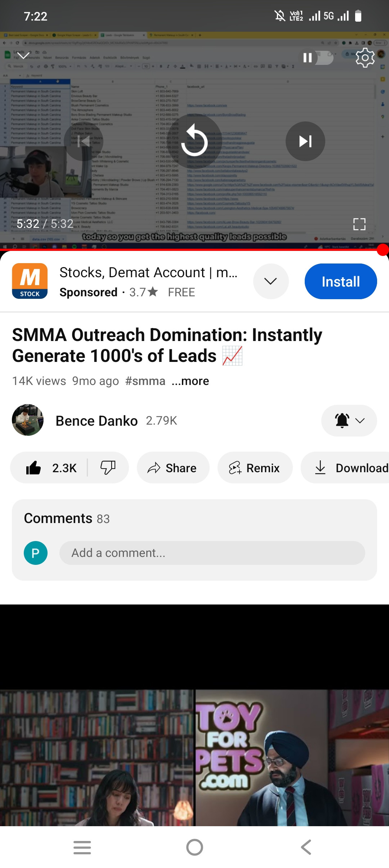389x868 pixels.
Task: Minimize the video player with down chevron
Action: coord(24,56)
